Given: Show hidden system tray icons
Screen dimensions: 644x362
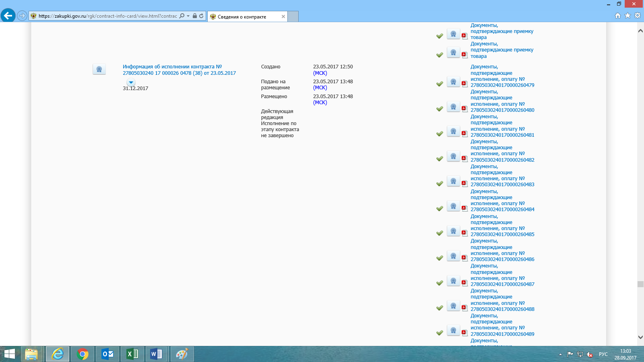Looking at the screenshot, I should [x=560, y=354].
